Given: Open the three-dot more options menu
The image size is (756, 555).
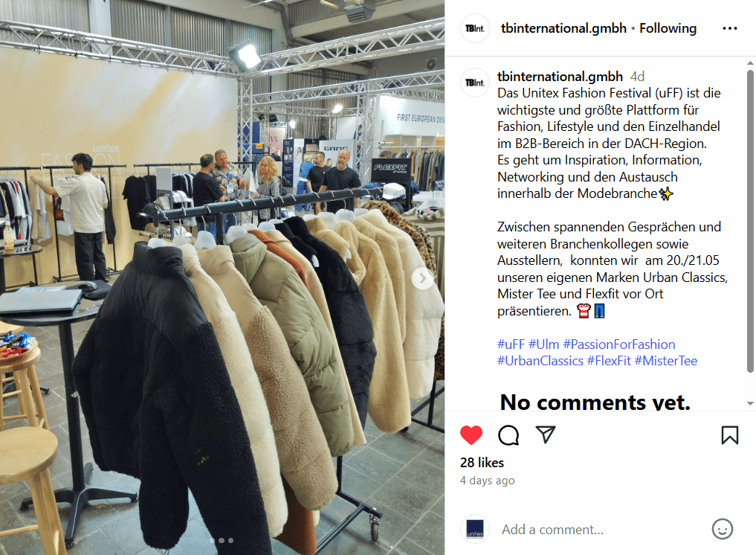Looking at the screenshot, I should [x=730, y=28].
